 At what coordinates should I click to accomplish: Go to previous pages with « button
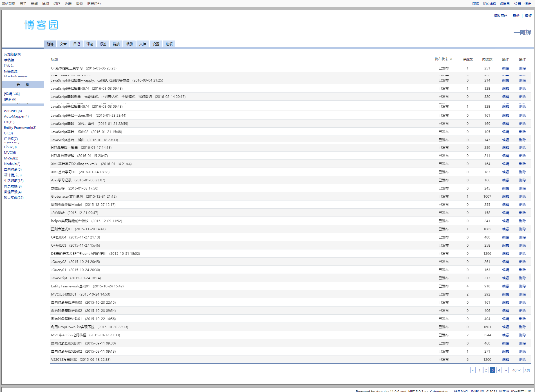pyautogui.click(x=473, y=370)
